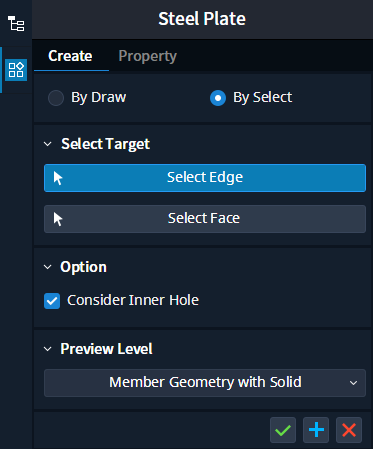
Task: Open the tree structure view icon
Action: pos(16,24)
